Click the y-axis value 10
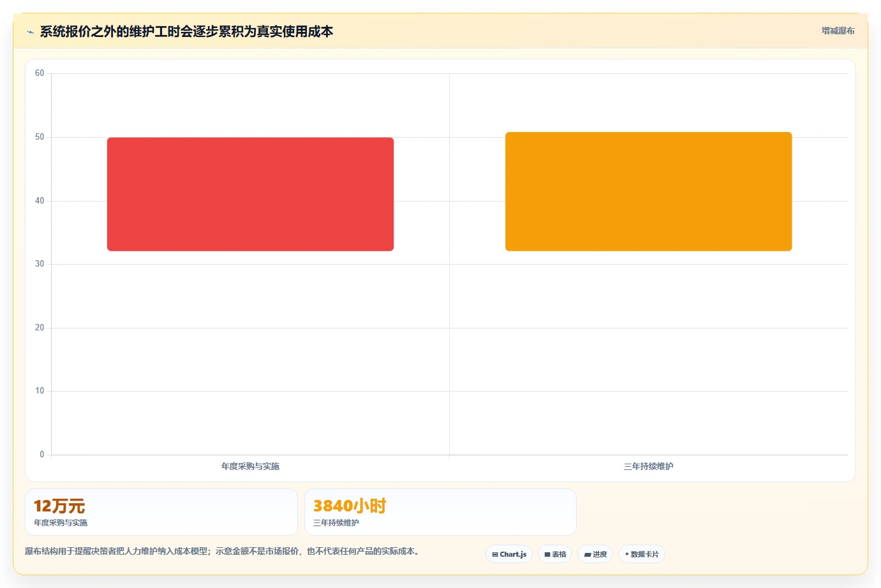Image resolution: width=881 pixels, height=588 pixels. (x=40, y=391)
